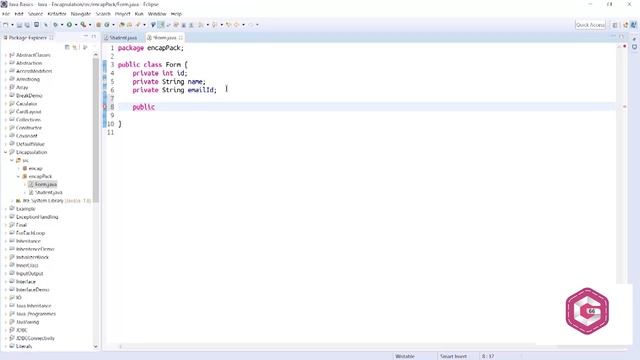This screenshot has height=360, width=640.
Task: Open the Package Explorer view menu
Action: [85, 47]
